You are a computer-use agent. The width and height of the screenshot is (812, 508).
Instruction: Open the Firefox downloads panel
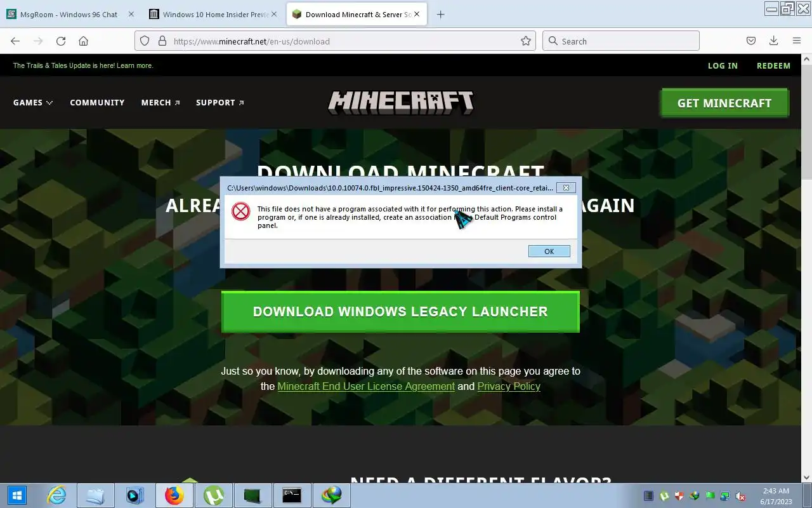[x=773, y=41]
